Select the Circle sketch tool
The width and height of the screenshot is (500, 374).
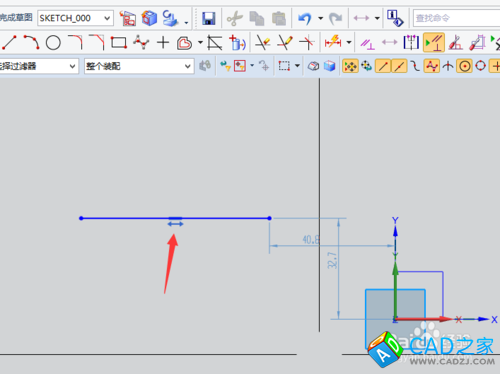53,43
